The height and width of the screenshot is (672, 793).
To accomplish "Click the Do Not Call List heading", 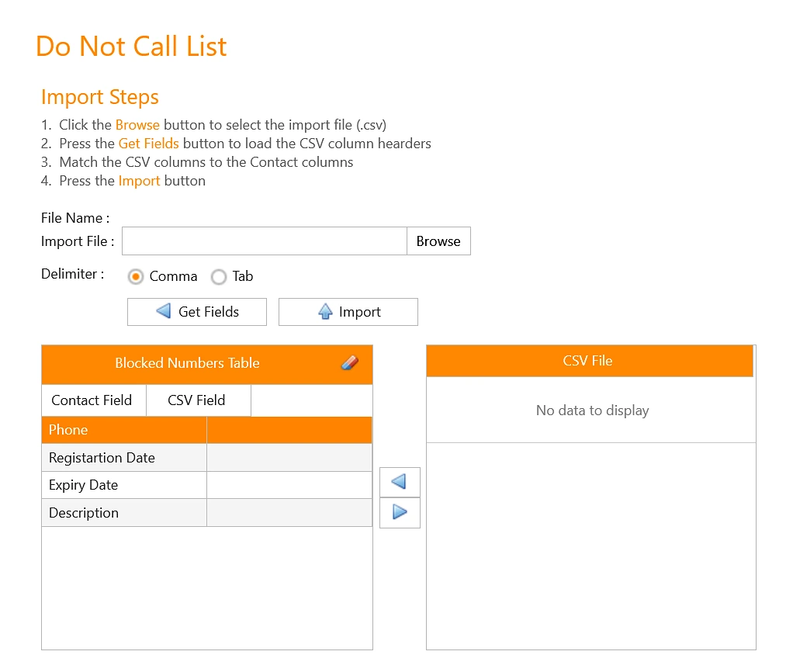I will click(131, 47).
